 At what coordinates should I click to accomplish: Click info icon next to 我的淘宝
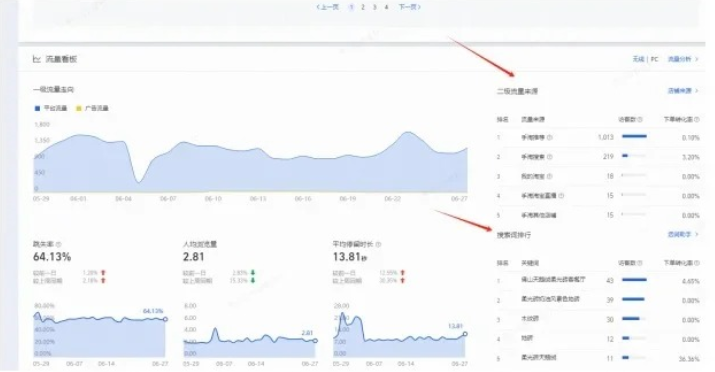pos(549,176)
